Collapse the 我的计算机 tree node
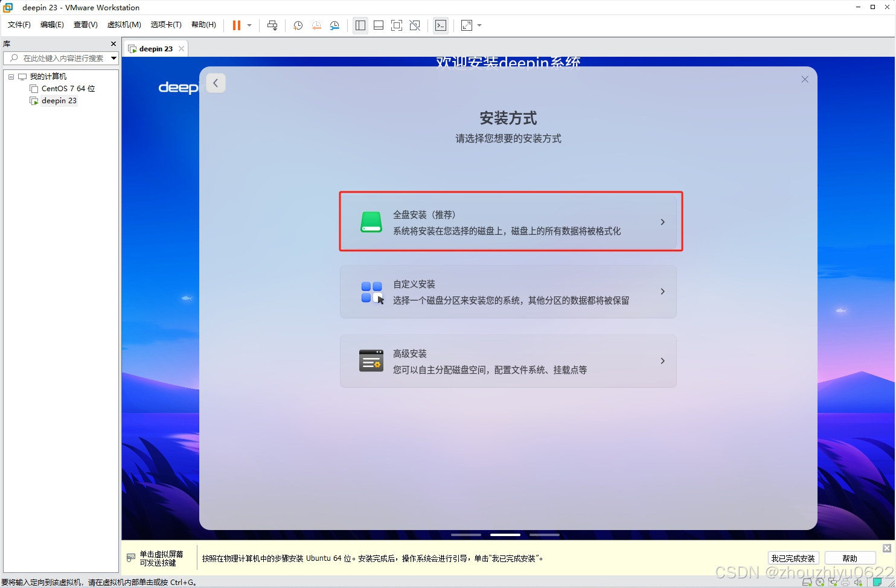Screen dimensions: 896x588 11,77
